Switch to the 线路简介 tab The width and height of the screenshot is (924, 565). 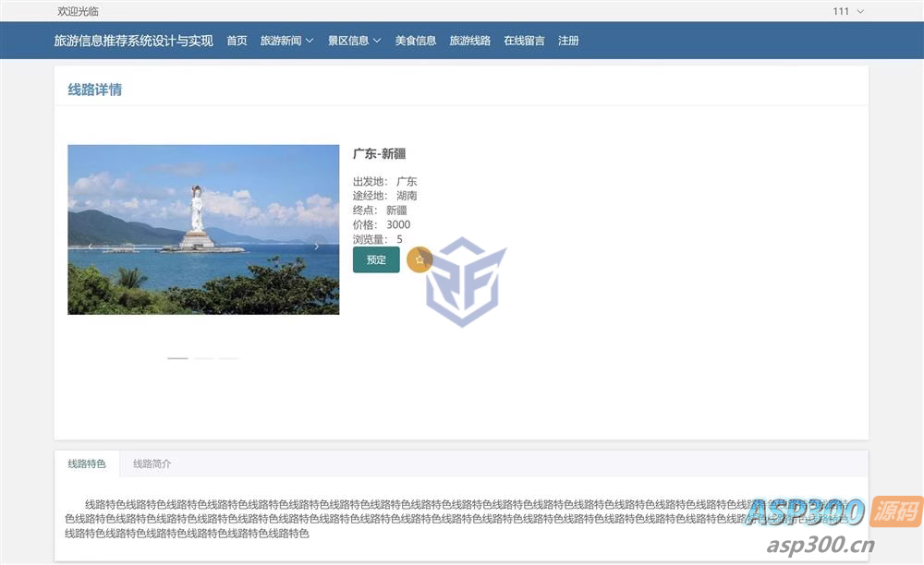click(x=152, y=463)
